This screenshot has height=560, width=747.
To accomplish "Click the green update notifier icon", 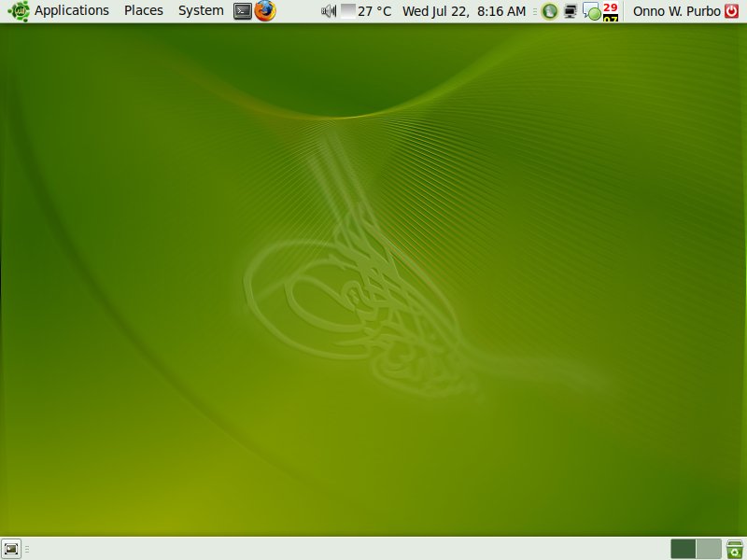I will (x=550, y=11).
